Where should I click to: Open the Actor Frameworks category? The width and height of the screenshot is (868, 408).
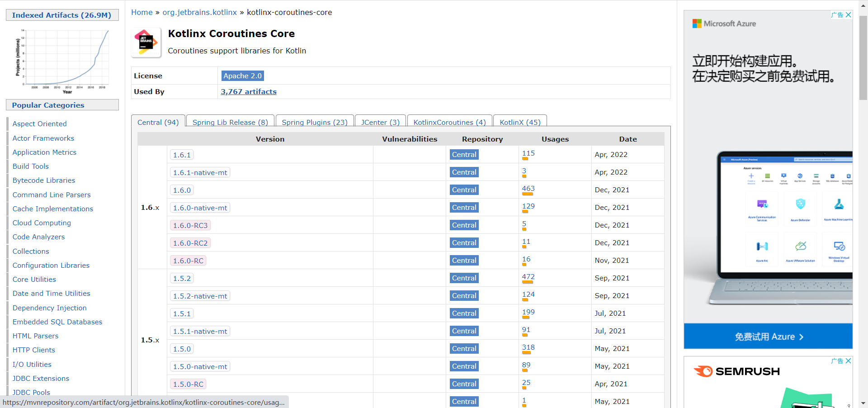pyautogui.click(x=43, y=138)
